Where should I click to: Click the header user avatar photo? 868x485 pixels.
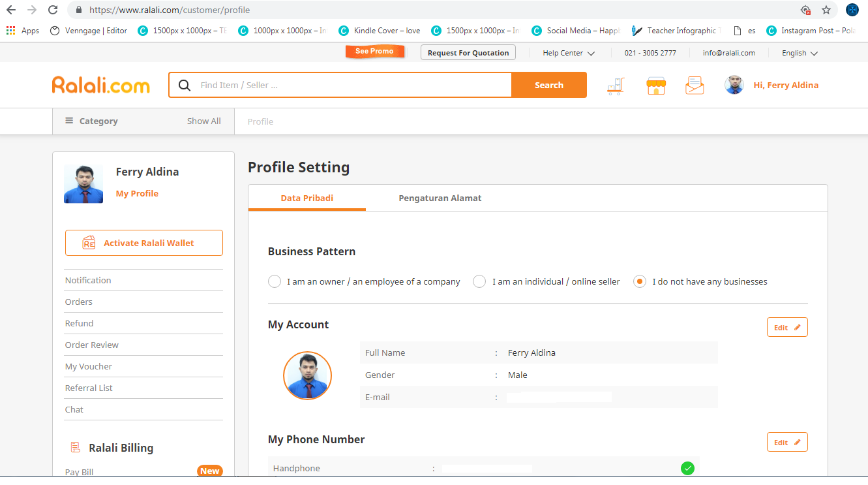tap(734, 85)
